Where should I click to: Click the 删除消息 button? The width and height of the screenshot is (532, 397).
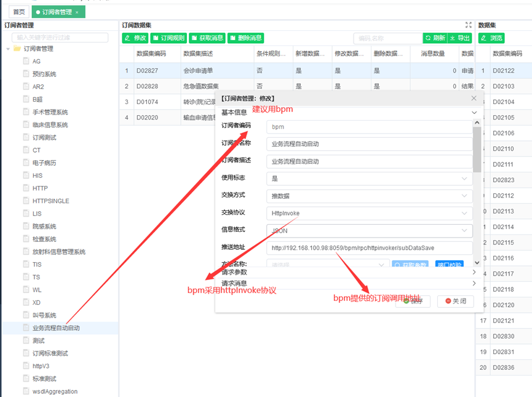(x=245, y=38)
